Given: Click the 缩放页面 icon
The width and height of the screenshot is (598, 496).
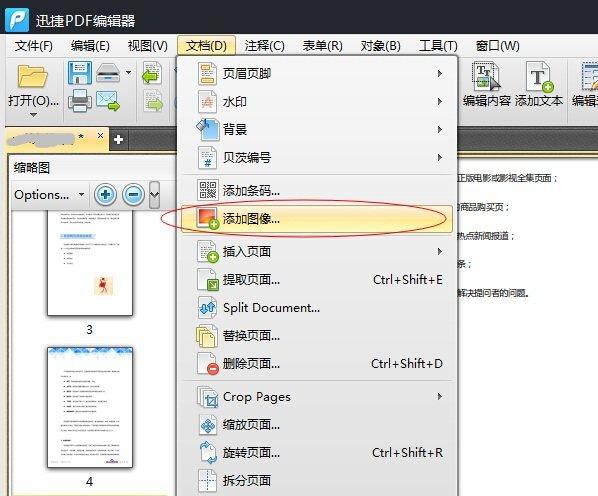Looking at the screenshot, I should (208, 425).
